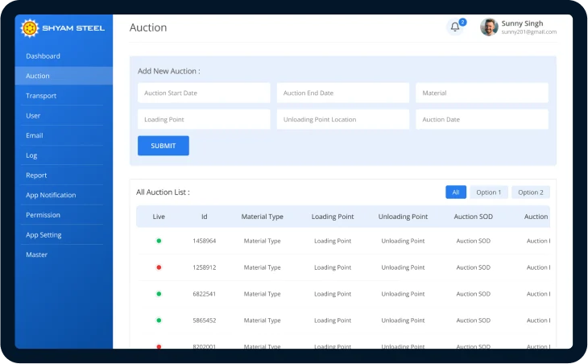Open the User menu item

64,115
